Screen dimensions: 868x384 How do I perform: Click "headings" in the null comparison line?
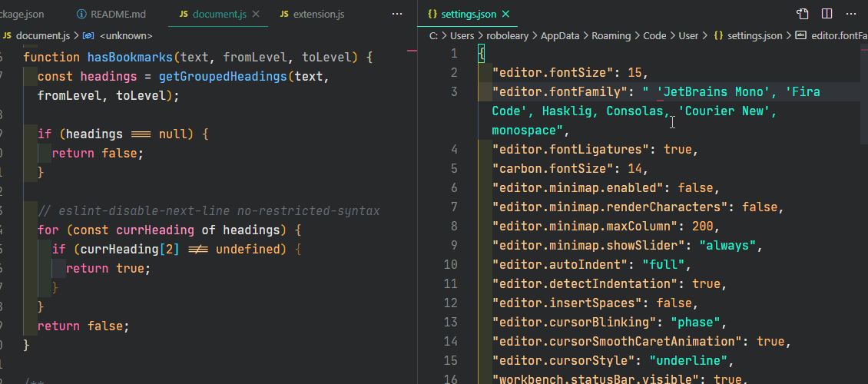94,134
